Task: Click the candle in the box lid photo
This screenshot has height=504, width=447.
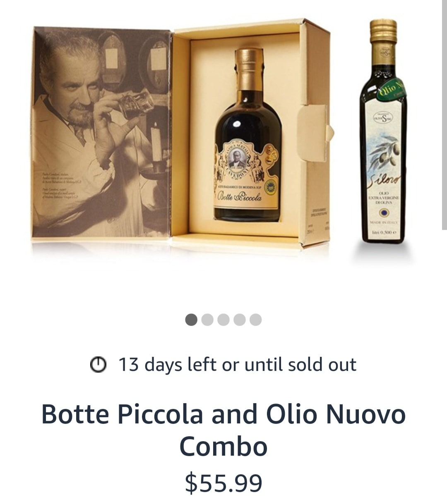Action: (156, 145)
